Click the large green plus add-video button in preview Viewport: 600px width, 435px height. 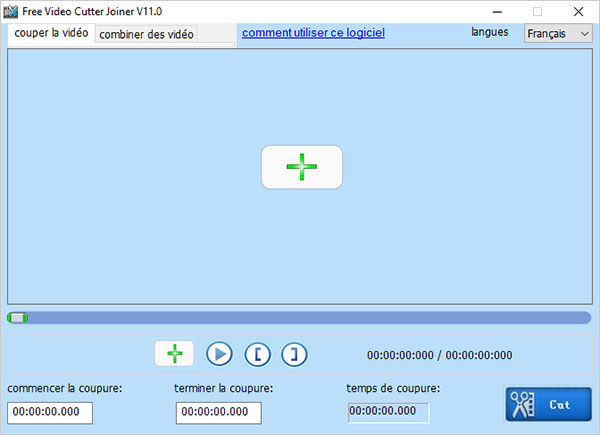[302, 167]
